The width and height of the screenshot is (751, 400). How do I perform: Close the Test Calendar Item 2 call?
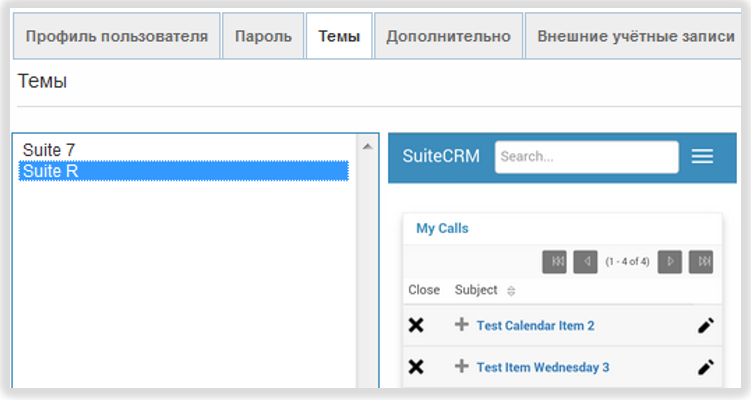tap(416, 326)
